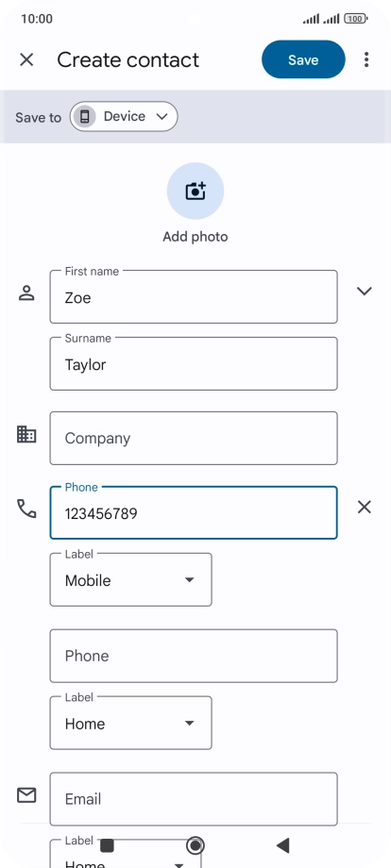Screen dimensions: 391x868
Task: Focus the First name field containing Zoe
Action: pyautogui.click(x=194, y=296)
